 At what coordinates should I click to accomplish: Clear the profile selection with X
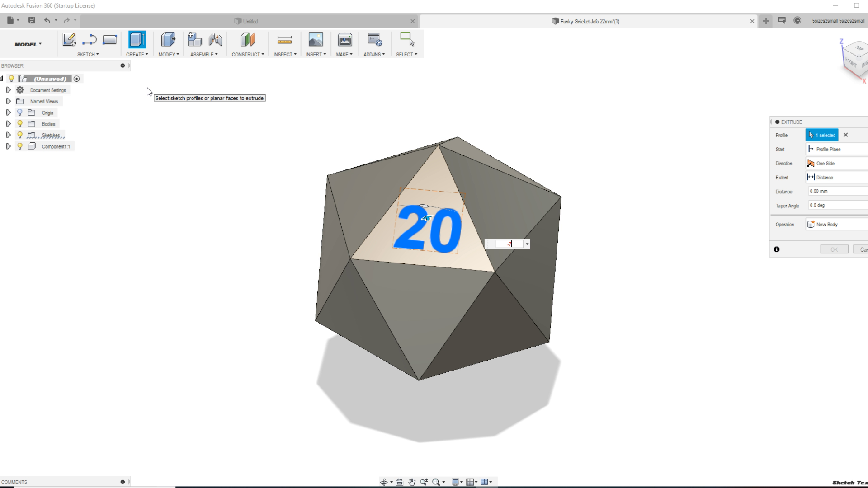846,135
